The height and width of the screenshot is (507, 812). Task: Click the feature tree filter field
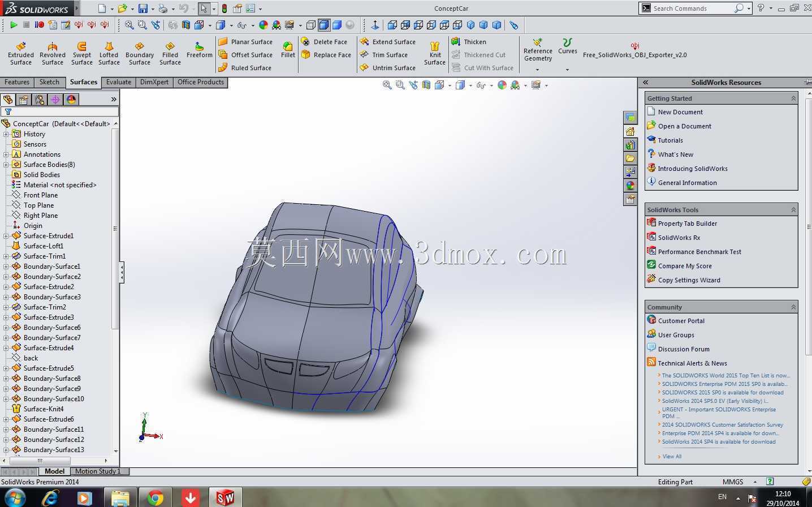(59, 112)
